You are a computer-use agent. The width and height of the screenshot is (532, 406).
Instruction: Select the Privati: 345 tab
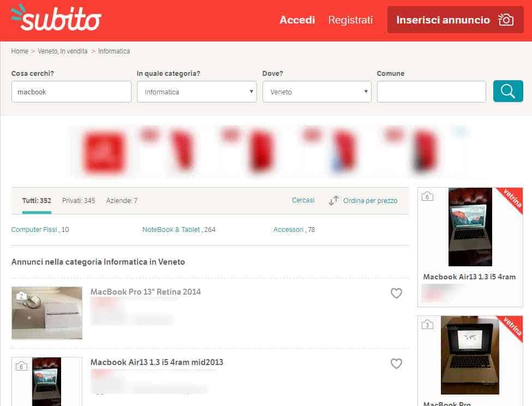click(79, 201)
